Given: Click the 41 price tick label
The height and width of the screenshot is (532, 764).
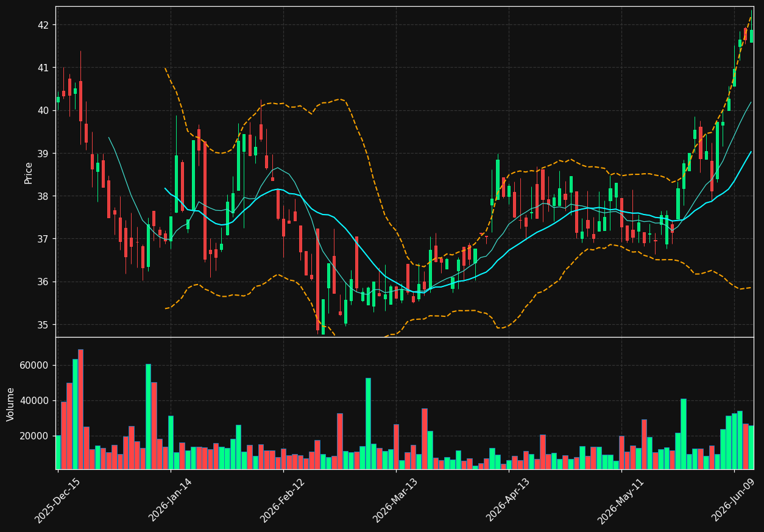Looking at the screenshot, I should click(x=43, y=68).
